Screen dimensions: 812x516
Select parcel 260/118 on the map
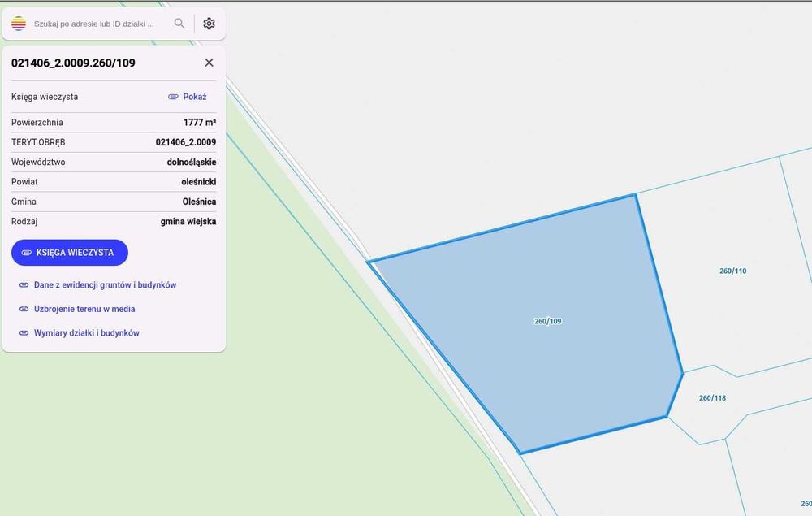(712, 398)
